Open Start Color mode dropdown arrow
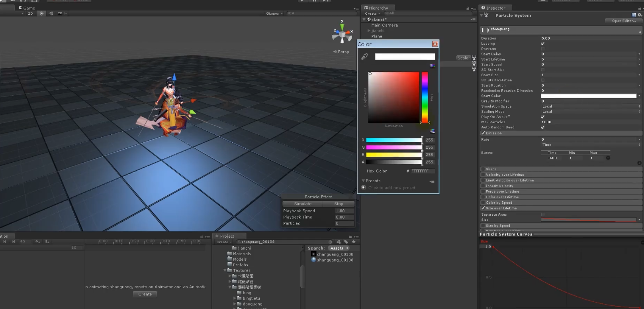 (639, 96)
